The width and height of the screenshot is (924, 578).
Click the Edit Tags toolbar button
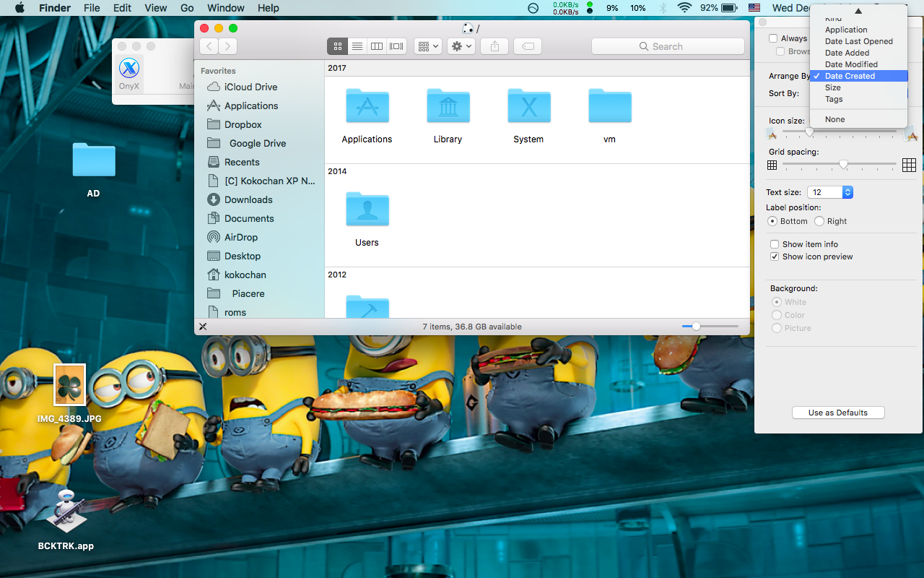click(528, 46)
